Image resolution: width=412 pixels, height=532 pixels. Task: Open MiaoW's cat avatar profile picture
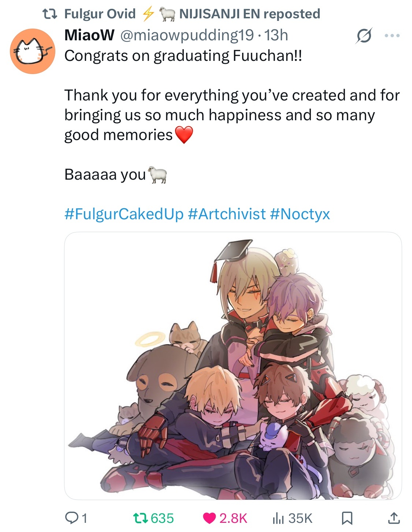pos(33,51)
